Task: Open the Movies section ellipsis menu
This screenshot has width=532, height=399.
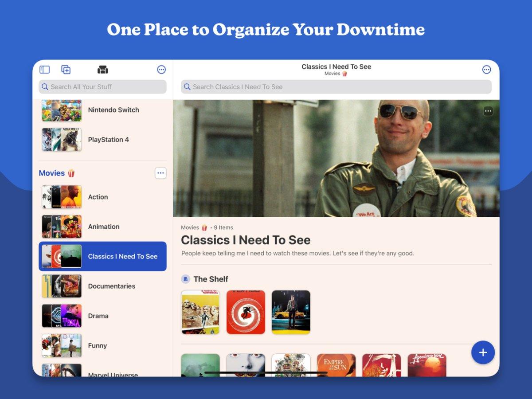Action: [x=160, y=173]
